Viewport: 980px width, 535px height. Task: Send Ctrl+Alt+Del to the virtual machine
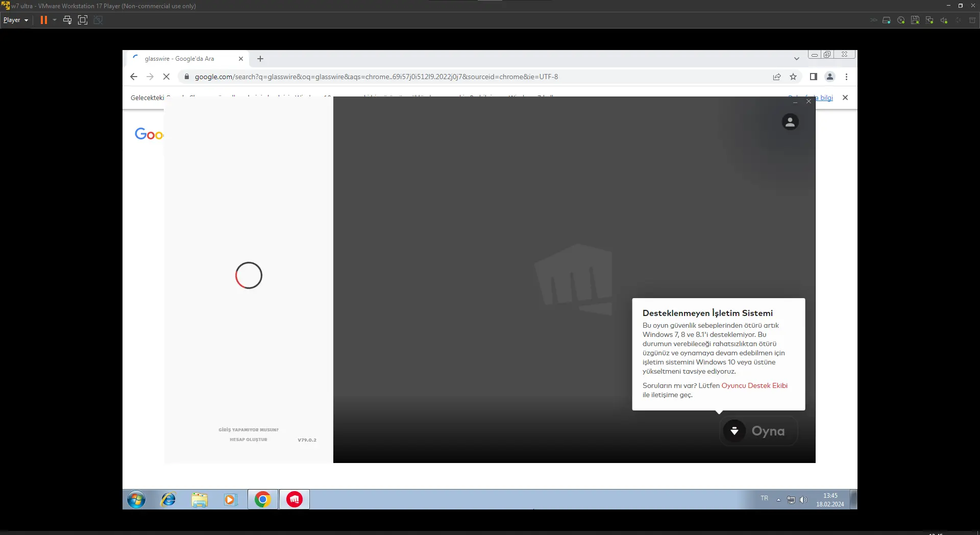pyautogui.click(x=67, y=20)
